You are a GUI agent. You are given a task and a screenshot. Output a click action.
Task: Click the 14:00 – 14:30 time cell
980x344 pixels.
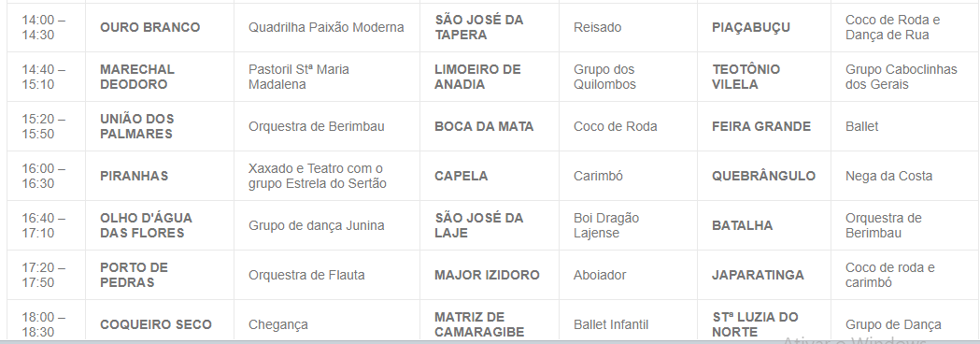point(44,27)
